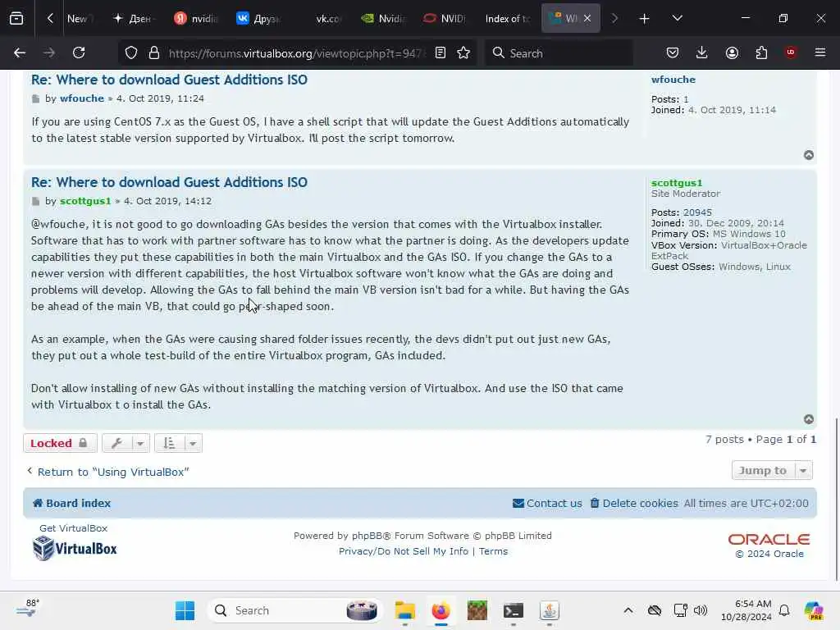
Task: Open a new tab with plus
Action: [x=645, y=19]
